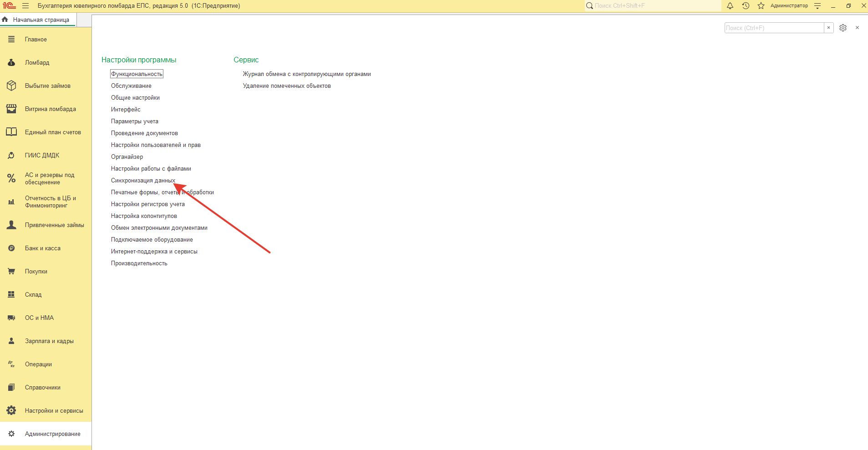Click the ОС и НМА truck icon
868x450 pixels.
coord(11,318)
